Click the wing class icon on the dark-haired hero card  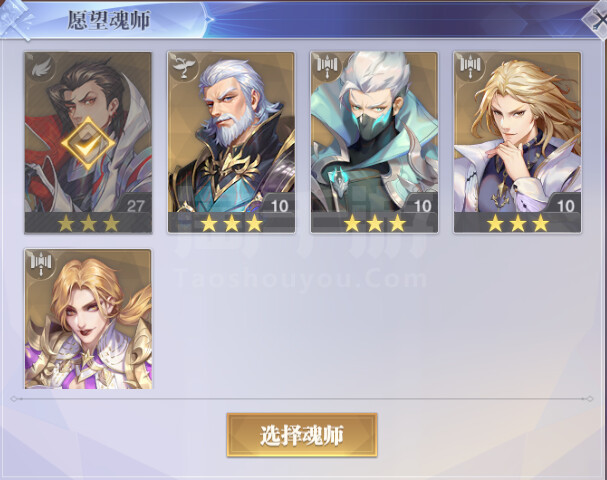pos(41,69)
